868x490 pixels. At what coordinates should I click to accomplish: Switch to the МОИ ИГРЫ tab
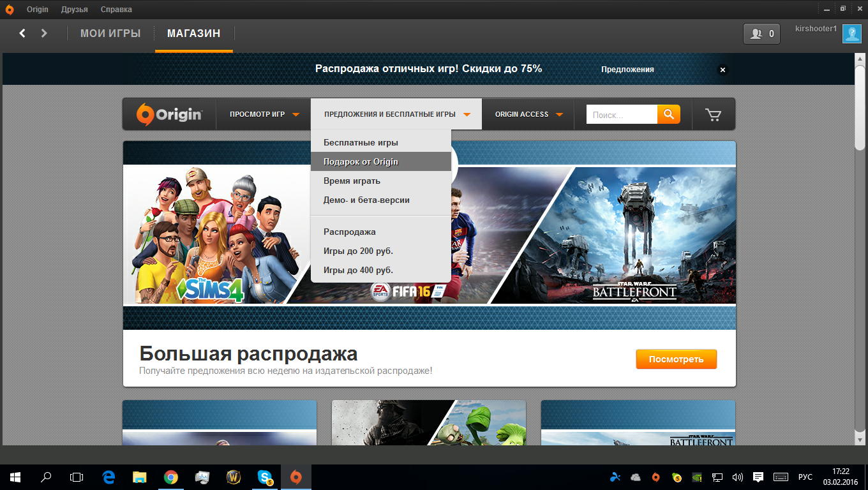click(x=110, y=33)
